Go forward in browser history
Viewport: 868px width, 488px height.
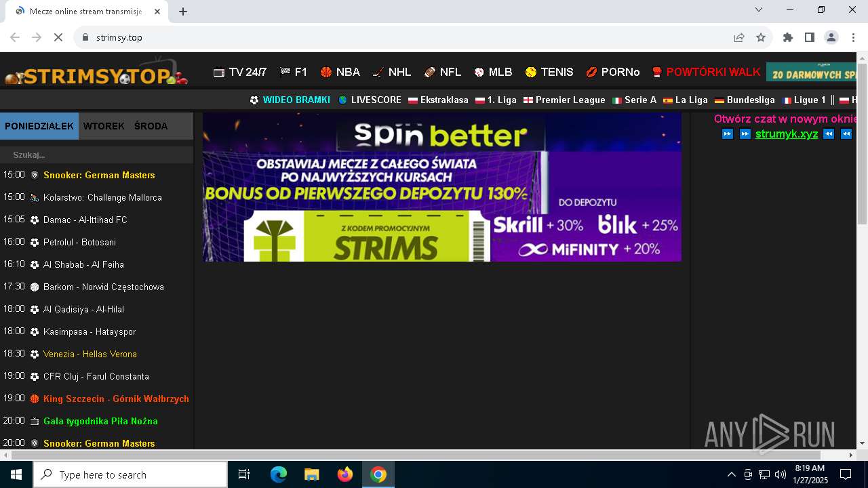click(x=37, y=37)
